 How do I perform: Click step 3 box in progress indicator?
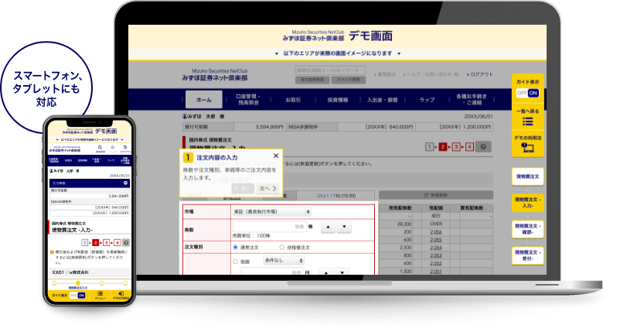click(456, 147)
